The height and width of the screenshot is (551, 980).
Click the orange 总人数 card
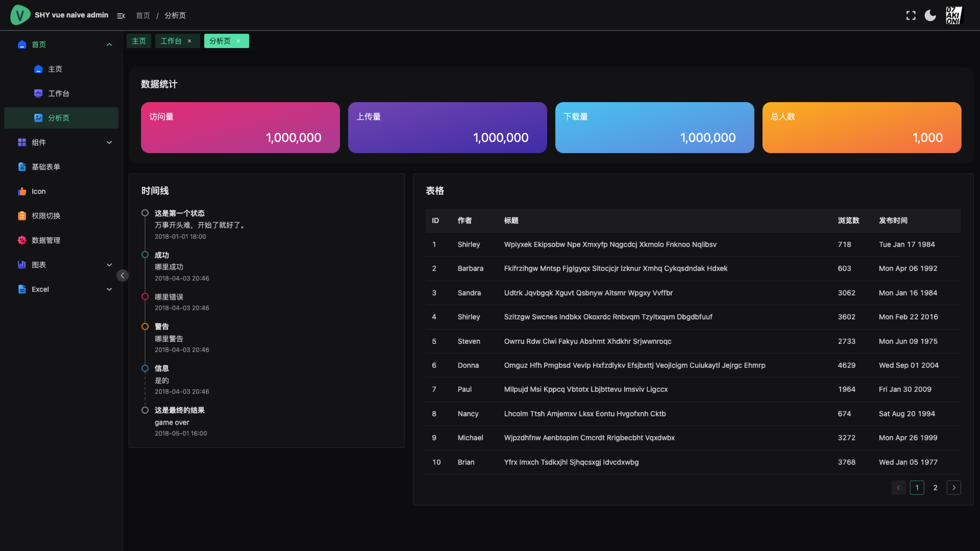click(862, 128)
